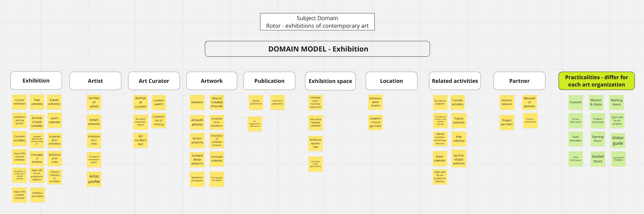Click the 'Curator's speech' sticky note
Screen dimensions: 644x214
click(x=159, y=102)
